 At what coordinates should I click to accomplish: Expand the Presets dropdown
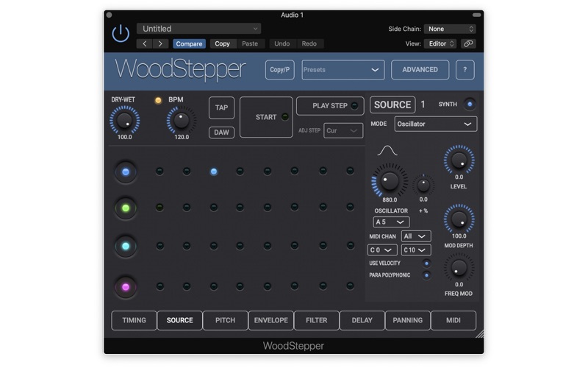343,70
